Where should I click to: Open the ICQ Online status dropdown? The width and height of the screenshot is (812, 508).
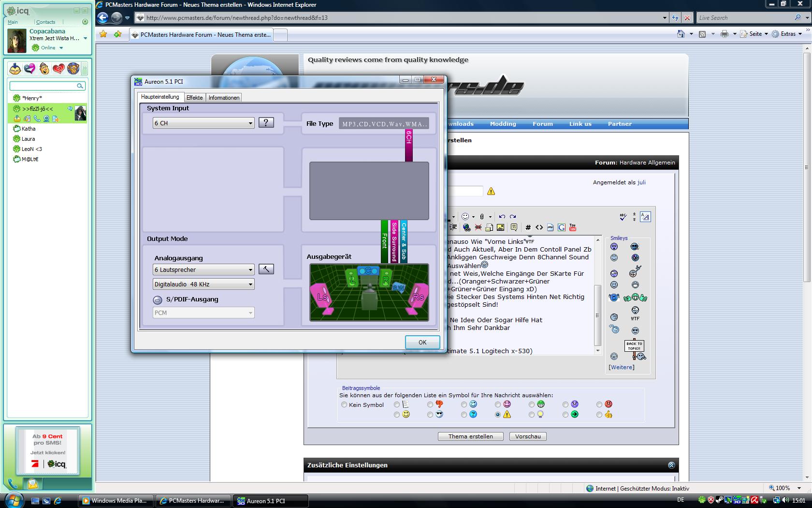61,48
